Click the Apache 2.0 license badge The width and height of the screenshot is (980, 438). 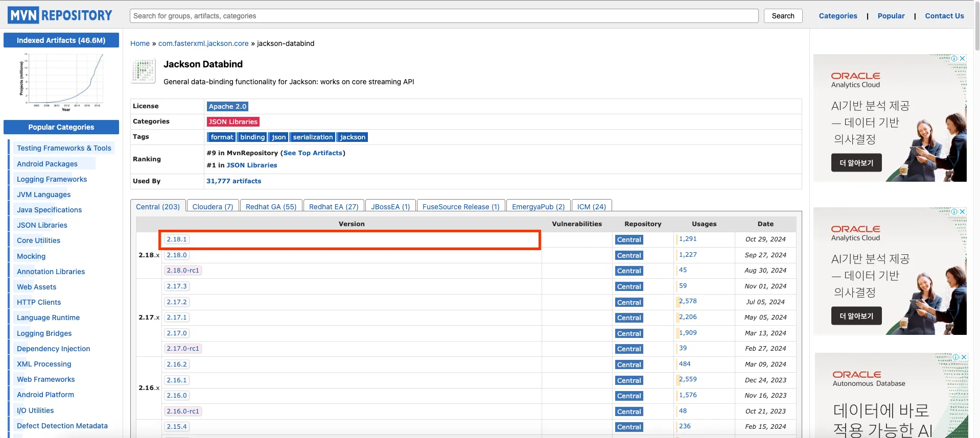227,106
